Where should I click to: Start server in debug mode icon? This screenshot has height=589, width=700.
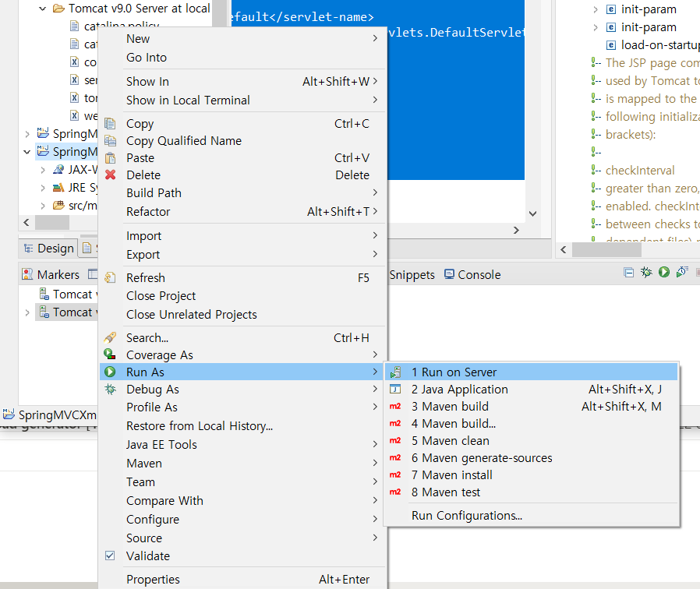click(646, 272)
